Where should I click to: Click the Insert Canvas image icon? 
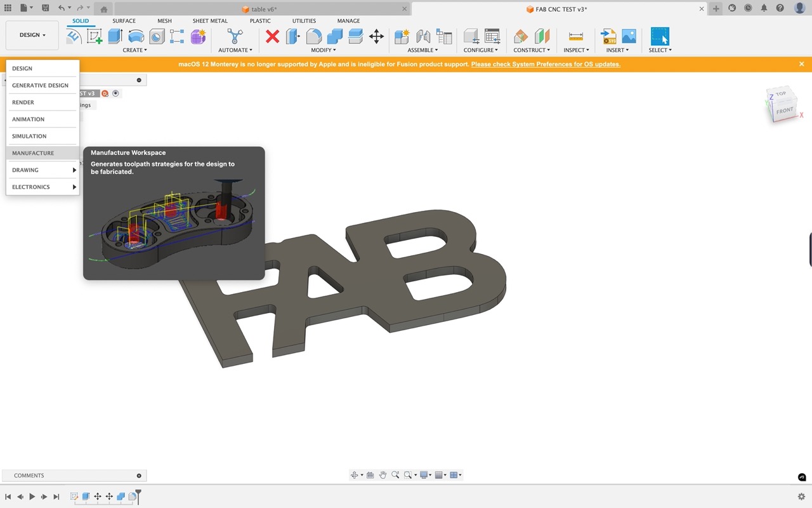point(629,36)
